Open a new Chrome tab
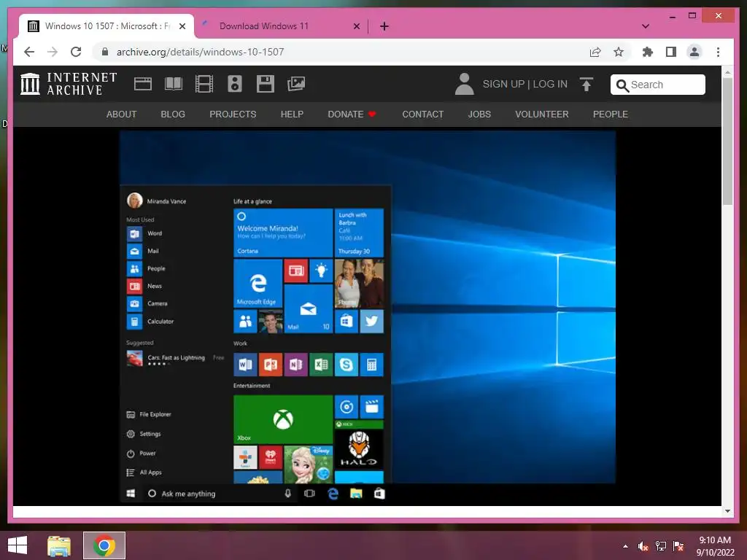The image size is (747, 560). point(384,26)
